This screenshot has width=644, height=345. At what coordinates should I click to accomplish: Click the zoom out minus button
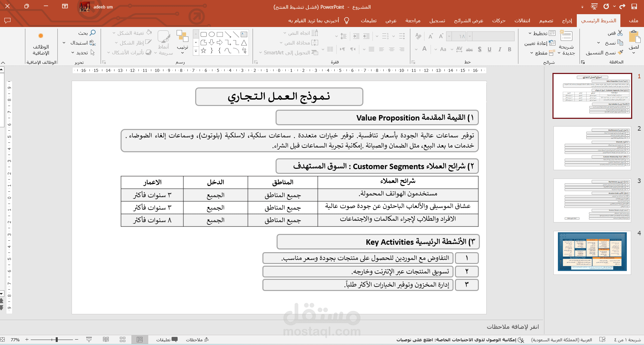[x=76, y=340]
